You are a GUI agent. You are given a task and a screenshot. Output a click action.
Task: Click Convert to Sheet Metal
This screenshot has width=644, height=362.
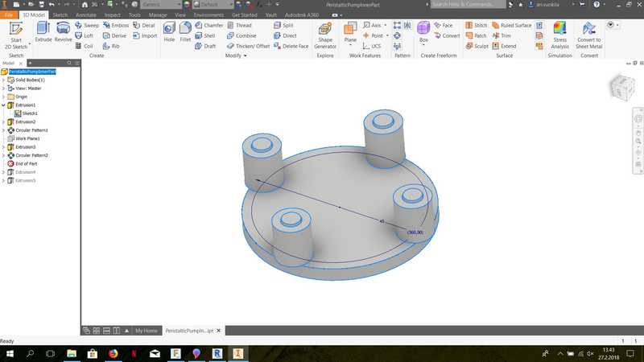(589, 35)
